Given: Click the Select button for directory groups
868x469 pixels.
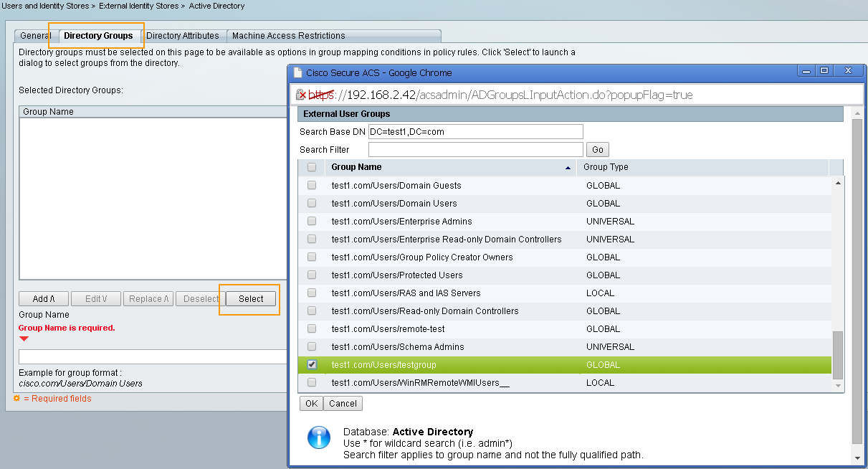Looking at the screenshot, I should [251, 299].
